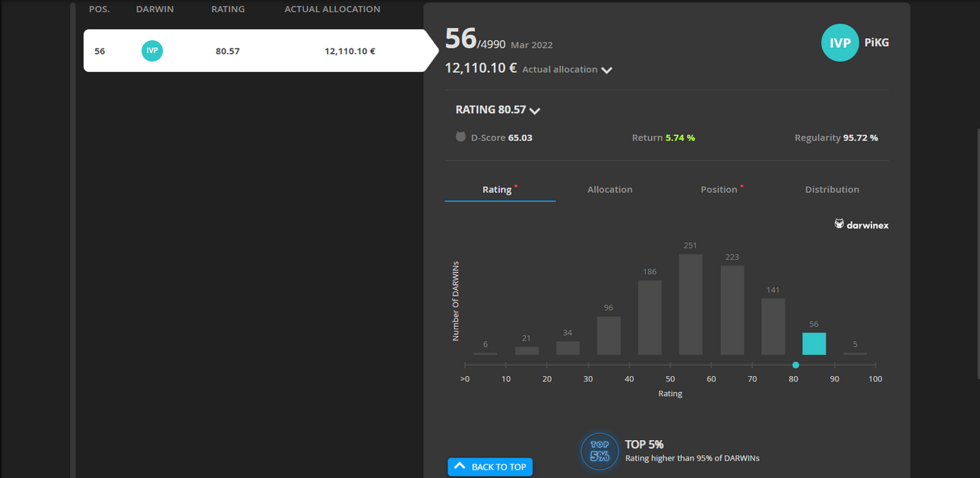Image resolution: width=980 pixels, height=478 pixels.
Task: Open the Position tab
Action: [x=722, y=189]
